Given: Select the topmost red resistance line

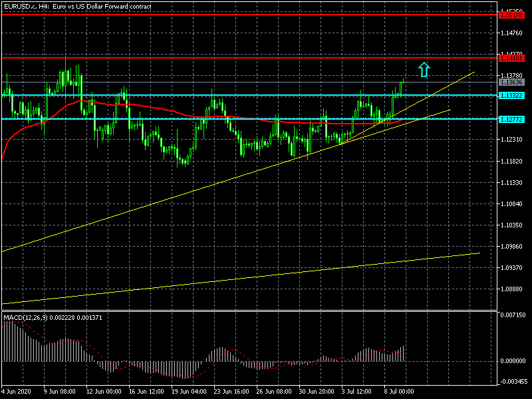Looking at the screenshot, I should click(266, 14).
